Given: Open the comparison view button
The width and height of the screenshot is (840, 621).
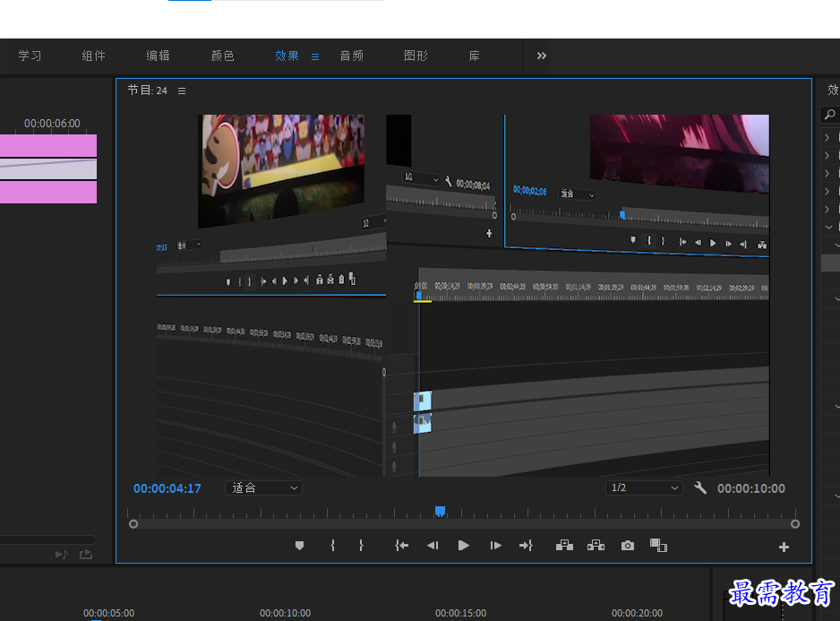Looking at the screenshot, I should (658, 546).
